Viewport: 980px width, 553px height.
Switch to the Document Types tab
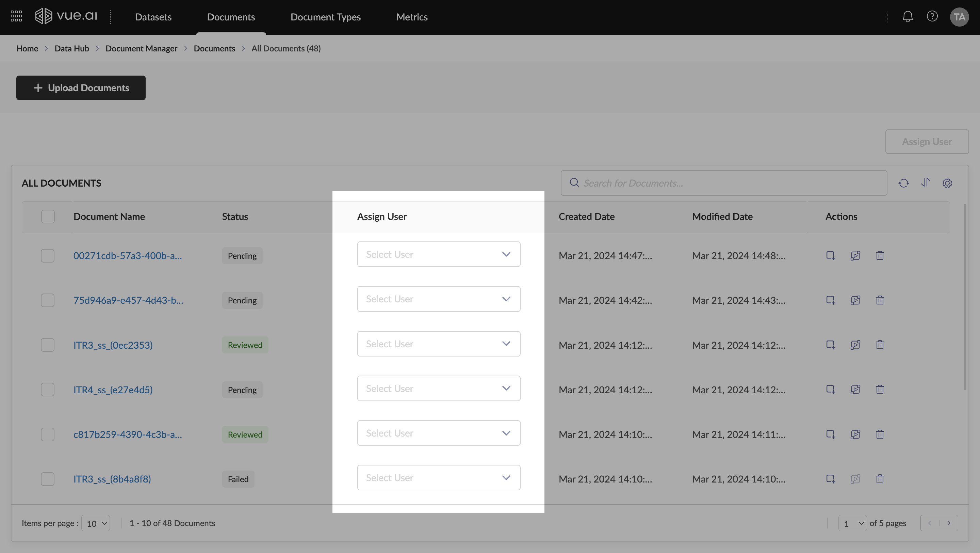(x=325, y=17)
